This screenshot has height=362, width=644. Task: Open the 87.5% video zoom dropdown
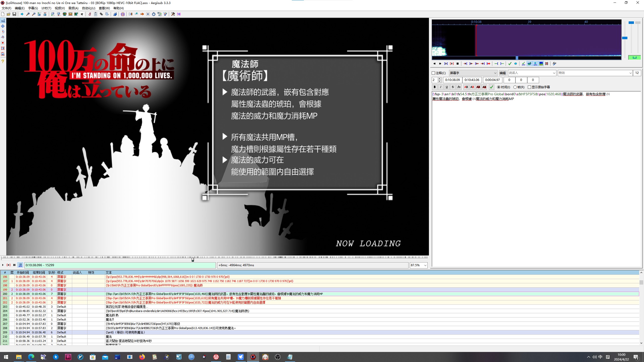[x=419, y=265]
